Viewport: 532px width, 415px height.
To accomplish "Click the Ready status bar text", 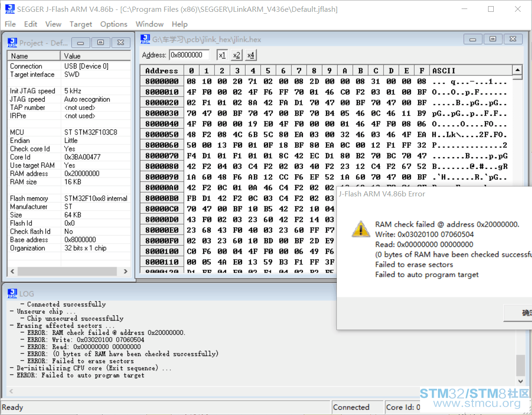I will pos(13,407).
